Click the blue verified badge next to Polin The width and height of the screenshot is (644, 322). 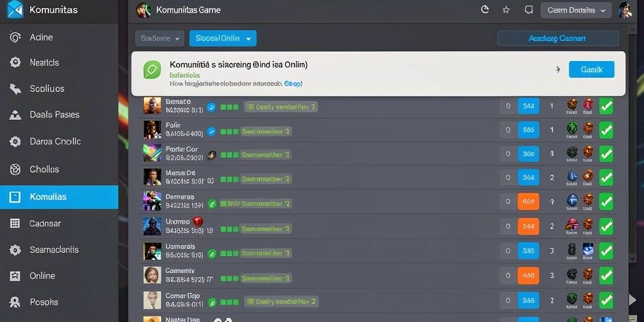point(211,131)
